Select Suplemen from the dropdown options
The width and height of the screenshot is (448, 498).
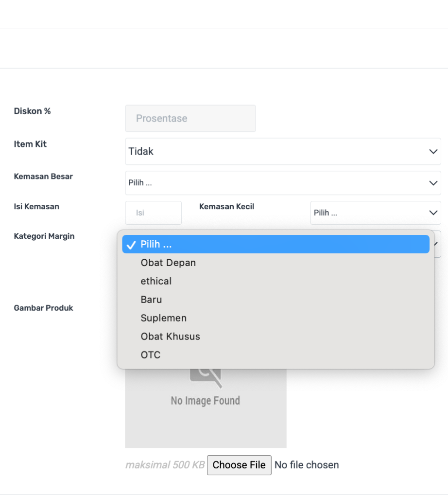[x=164, y=318]
